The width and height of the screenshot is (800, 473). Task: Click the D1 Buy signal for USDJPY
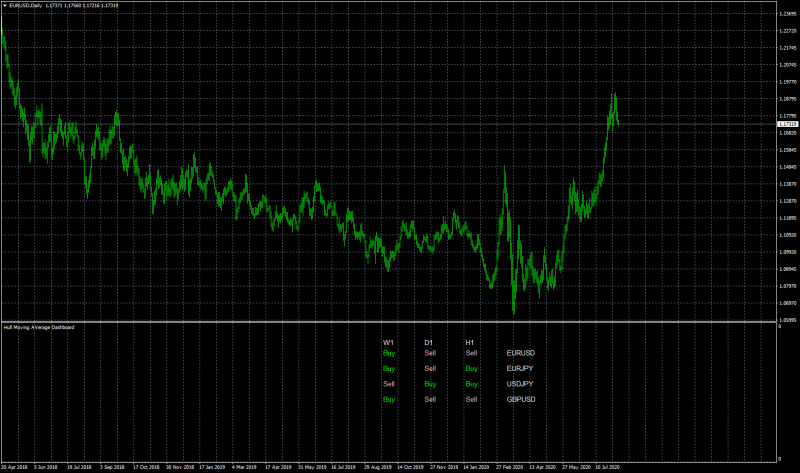(430, 384)
